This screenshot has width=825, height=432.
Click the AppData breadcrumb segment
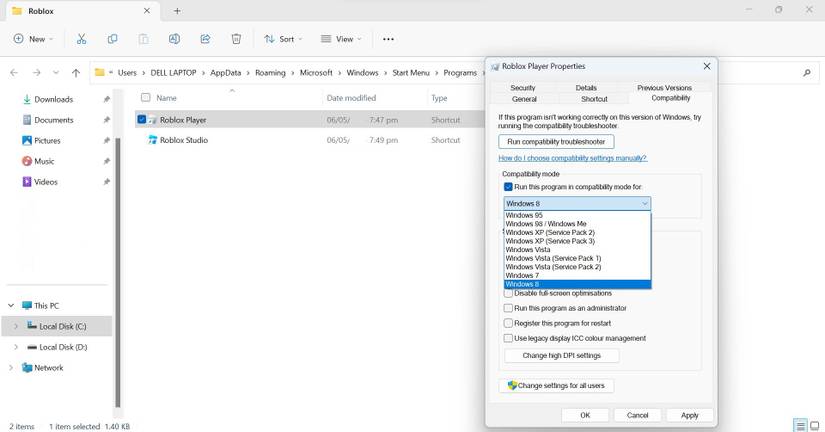225,73
